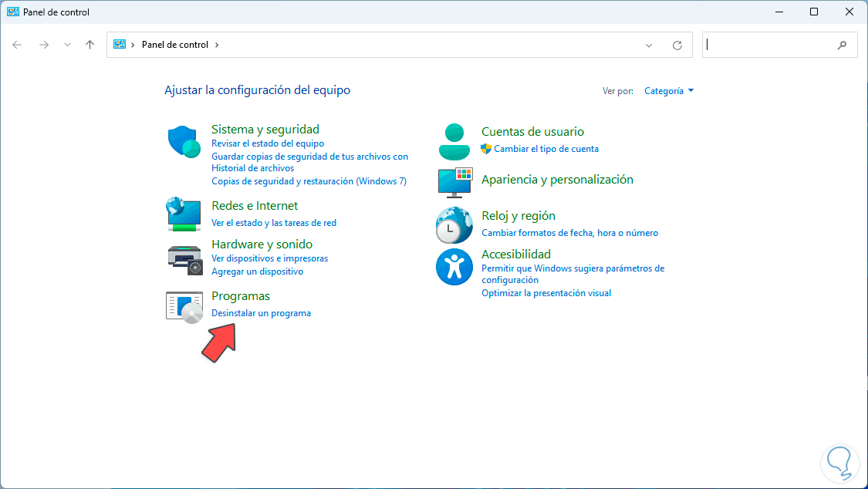Open the Redes e Internet globe icon
This screenshot has height=489, width=868.
[183, 214]
